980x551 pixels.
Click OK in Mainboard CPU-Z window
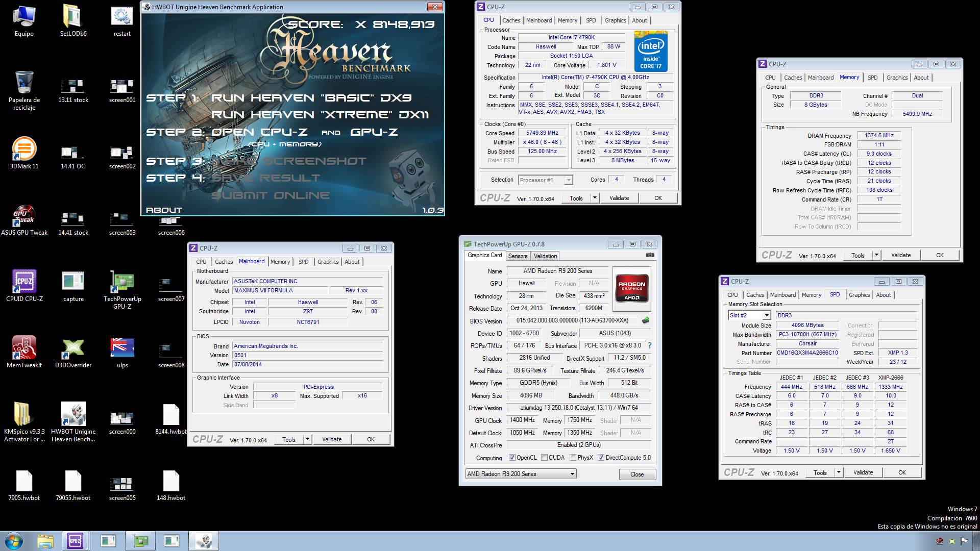(371, 439)
